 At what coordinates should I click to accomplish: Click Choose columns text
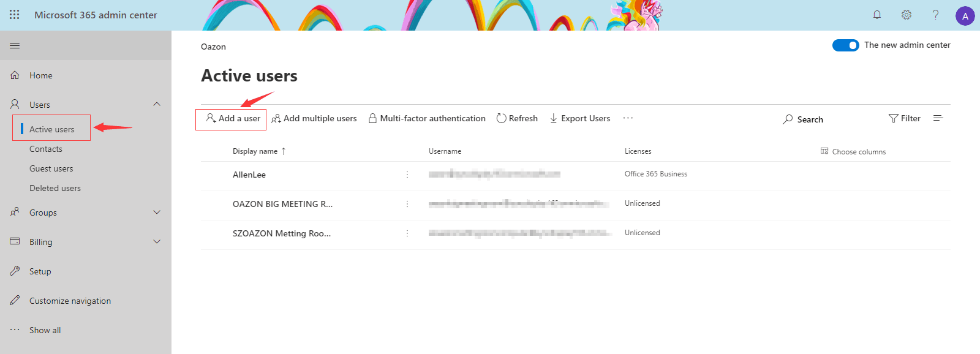point(859,151)
